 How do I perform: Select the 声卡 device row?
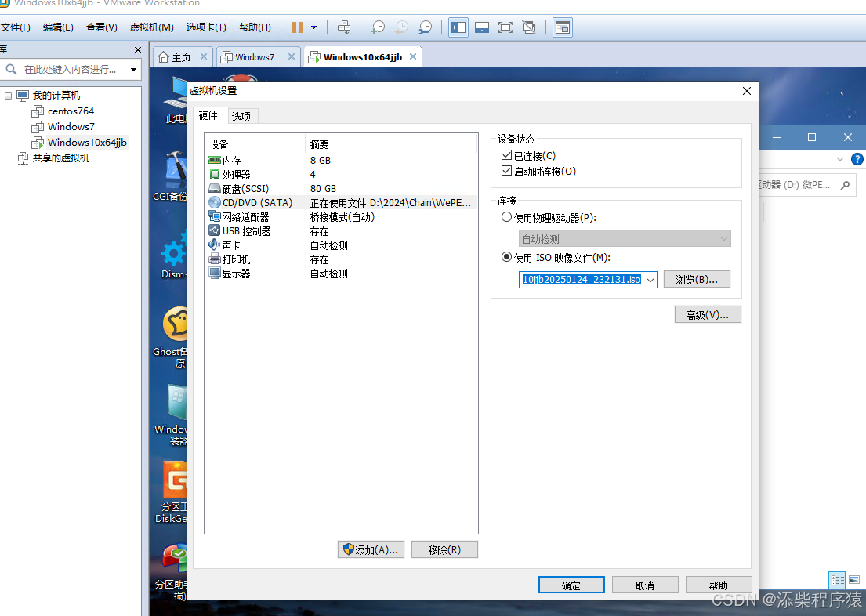(341, 245)
